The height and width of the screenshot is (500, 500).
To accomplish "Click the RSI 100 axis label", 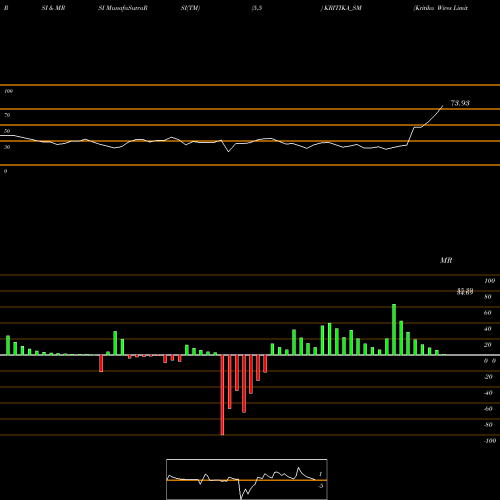I will pyautogui.click(x=8, y=91).
